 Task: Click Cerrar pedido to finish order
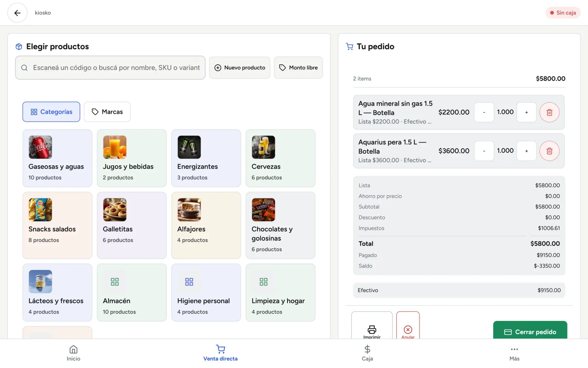(530, 330)
